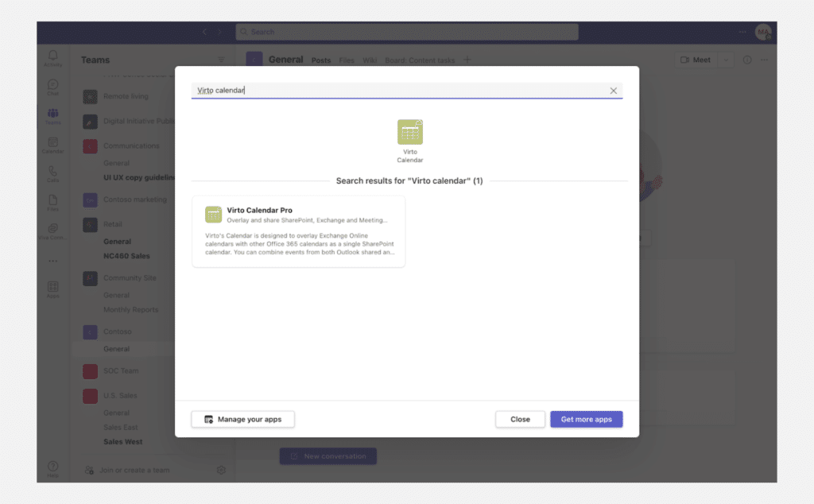Switch to the Wiki tab
The image size is (814, 504).
[x=370, y=60]
